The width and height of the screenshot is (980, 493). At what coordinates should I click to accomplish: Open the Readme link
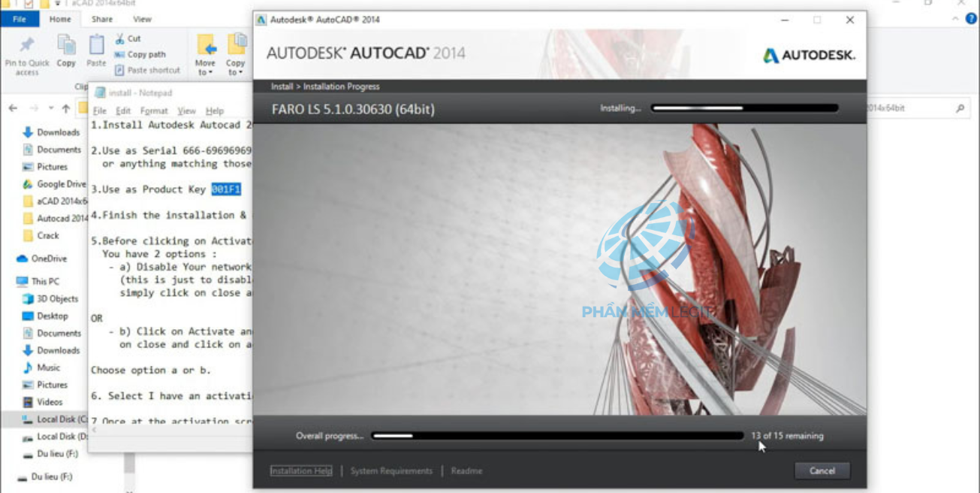[x=466, y=470]
